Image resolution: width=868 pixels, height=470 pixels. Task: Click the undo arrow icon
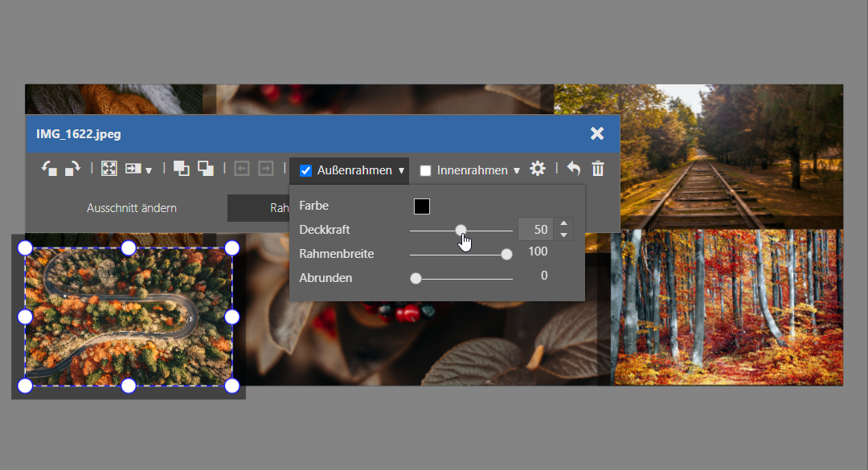[573, 169]
